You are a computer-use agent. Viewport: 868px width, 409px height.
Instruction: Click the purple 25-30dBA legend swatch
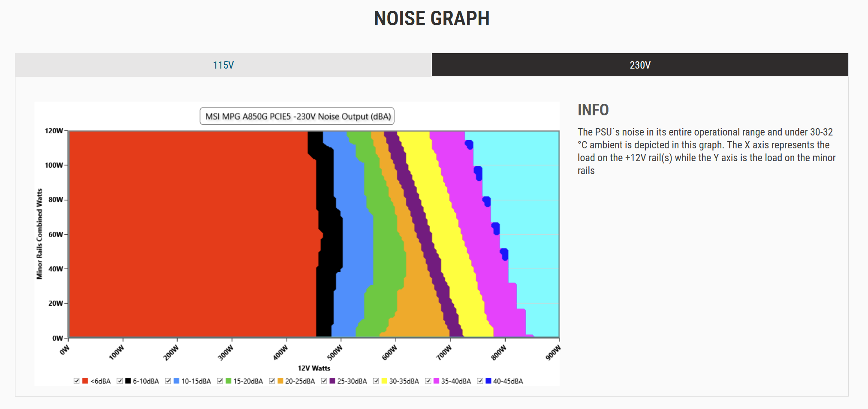[x=332, y=381]
